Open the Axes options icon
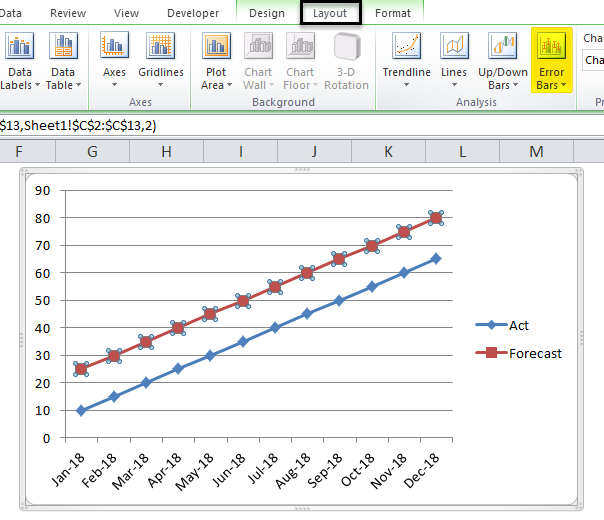Screen dimensions: 604x520 (x=115, y=47)
